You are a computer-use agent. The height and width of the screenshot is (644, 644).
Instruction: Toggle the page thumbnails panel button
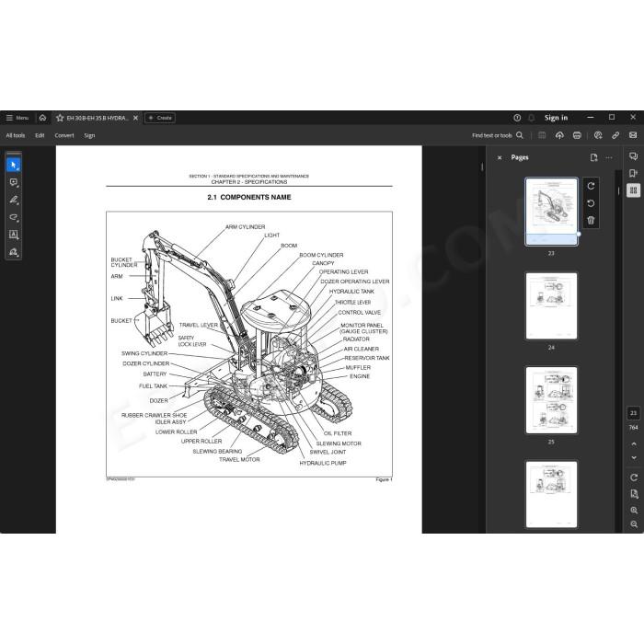click(x=634, y=190)
